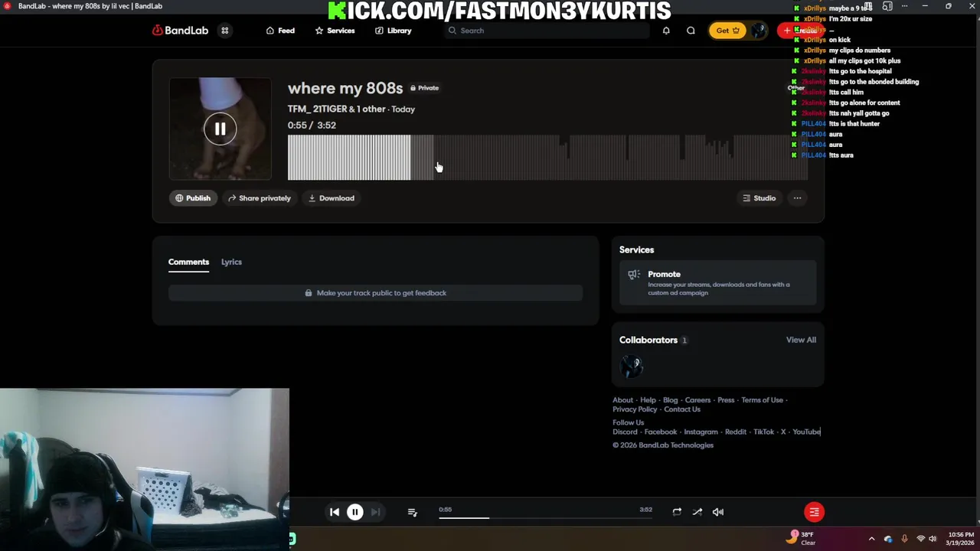
Task: Select the BandLab browser tab title
Action: click(x=90, y=6)
